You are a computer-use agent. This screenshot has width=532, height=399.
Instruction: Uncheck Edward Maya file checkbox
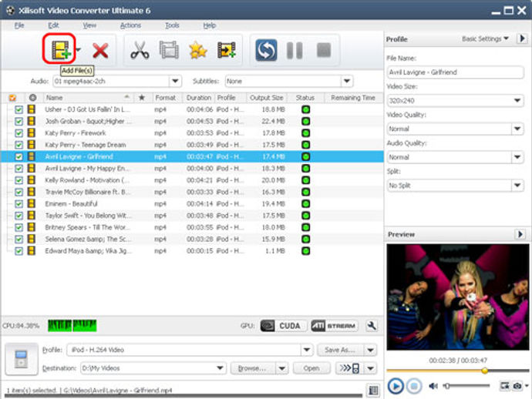tap(19, 251)
